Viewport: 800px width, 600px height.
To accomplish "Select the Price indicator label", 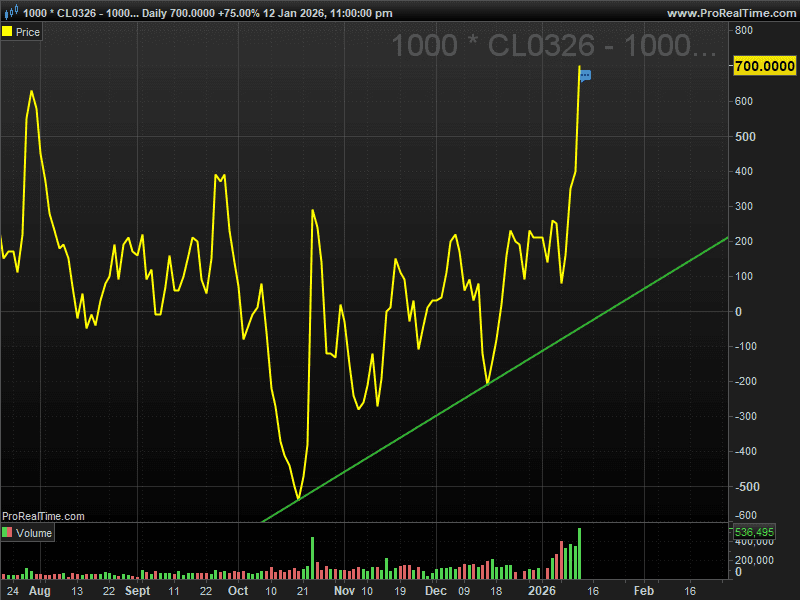I will (28, 32).
